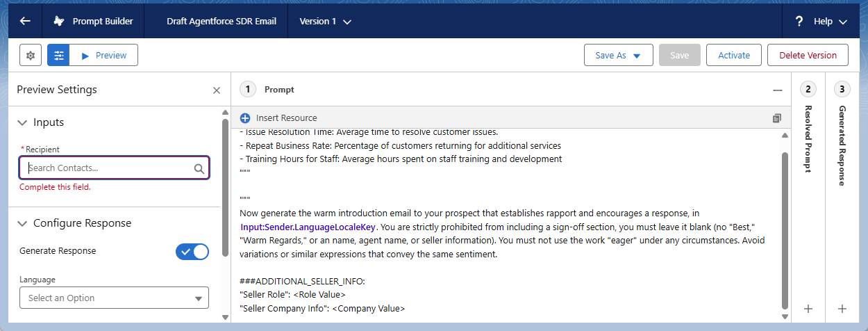Close the Preview Settings panel
Screen dimensions: 868x331
click(x=217, y=90)
